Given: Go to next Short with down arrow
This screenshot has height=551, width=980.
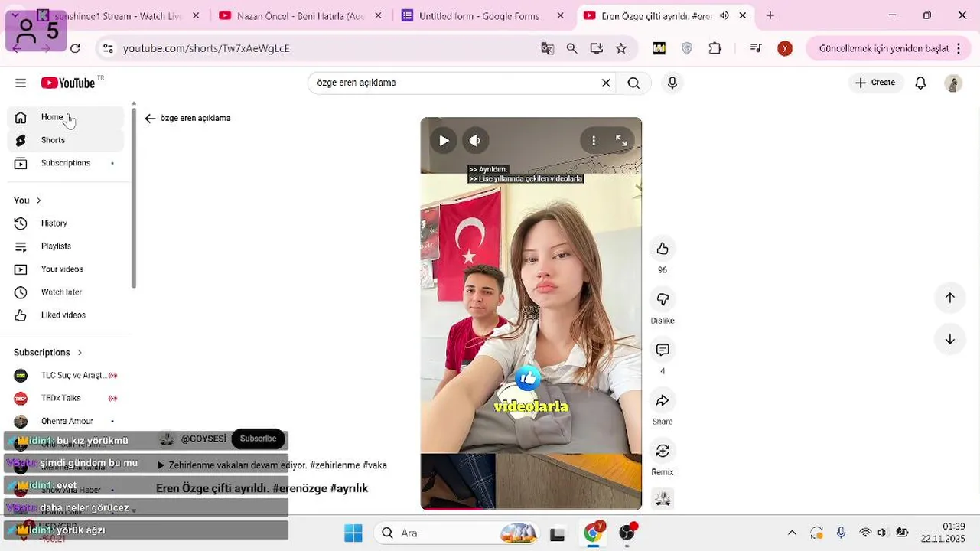Looking at the screenshot, I should click(x=950, y=339).
